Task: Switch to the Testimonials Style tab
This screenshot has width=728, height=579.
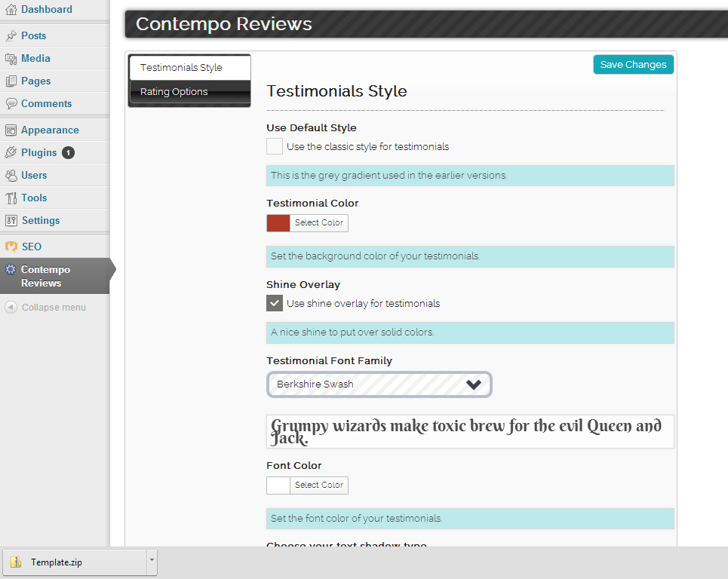Action: (x=190, y=68)
